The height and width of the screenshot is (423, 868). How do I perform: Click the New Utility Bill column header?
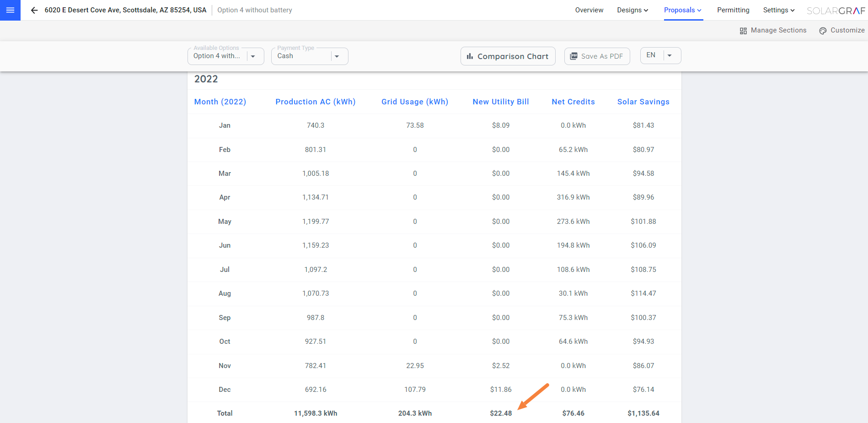500,102
